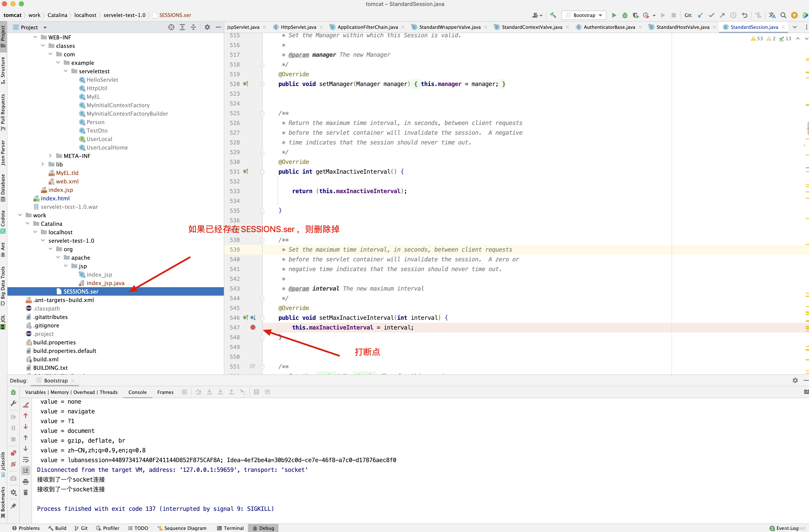
Task: Start debugging with the bug icon
Action: [x=625, y=15]
